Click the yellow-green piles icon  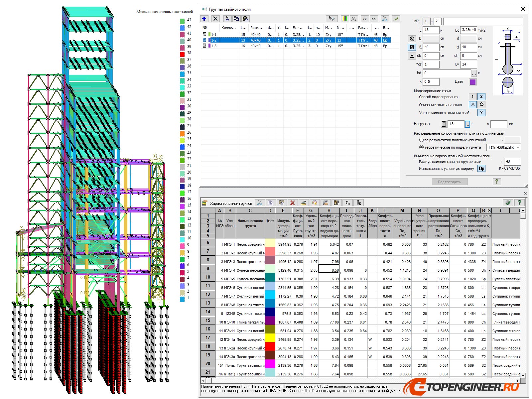[x=344, y=19]
